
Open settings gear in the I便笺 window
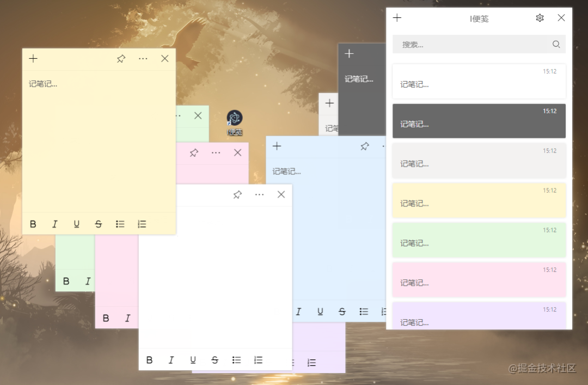coord(540,17)
